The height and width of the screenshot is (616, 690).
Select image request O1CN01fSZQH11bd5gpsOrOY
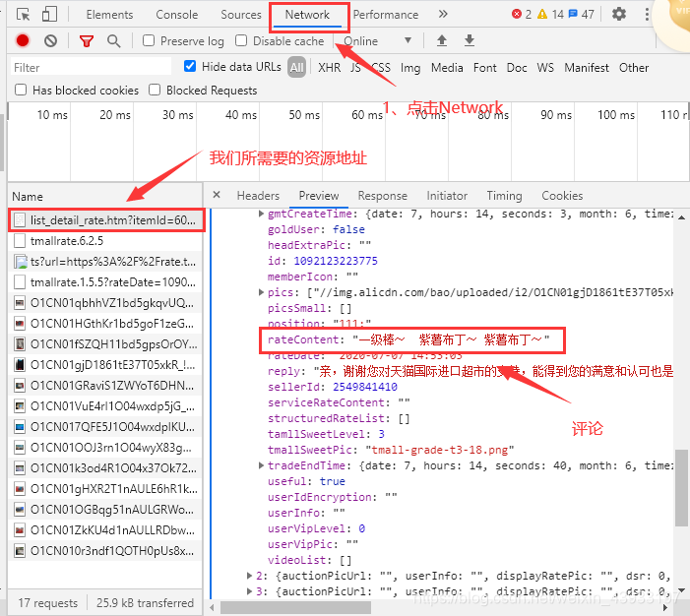[x=105, y=344]
